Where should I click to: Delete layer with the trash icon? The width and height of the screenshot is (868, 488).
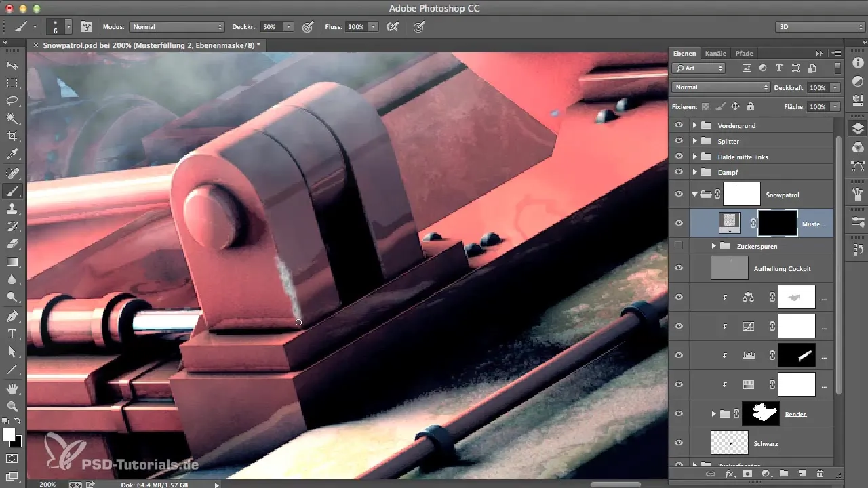pyautogui.click(x=820, y=474)
